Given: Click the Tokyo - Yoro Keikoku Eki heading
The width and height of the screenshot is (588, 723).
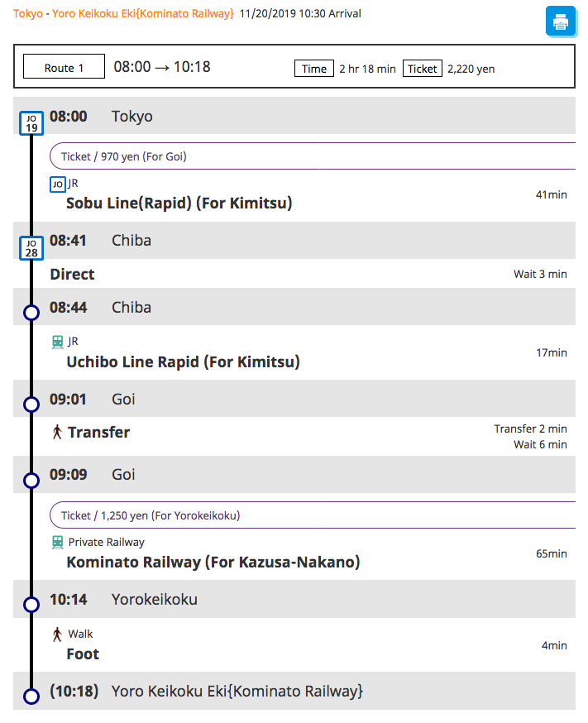Looking at the screenshot, I should click(123, 13).
